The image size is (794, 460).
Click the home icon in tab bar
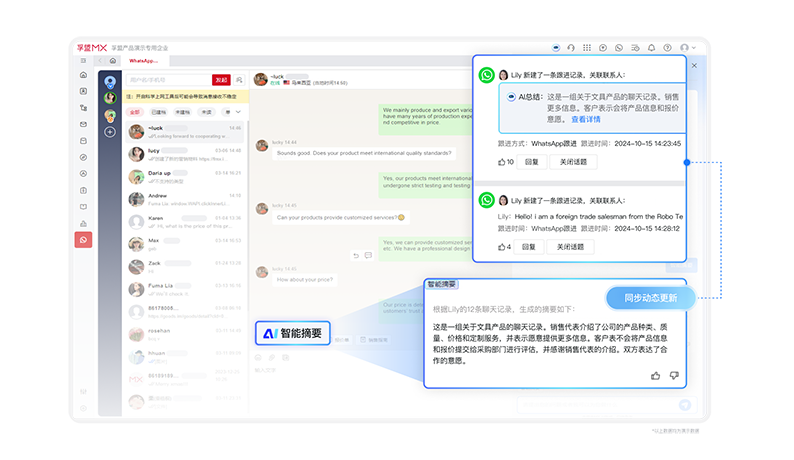[113, 61]
